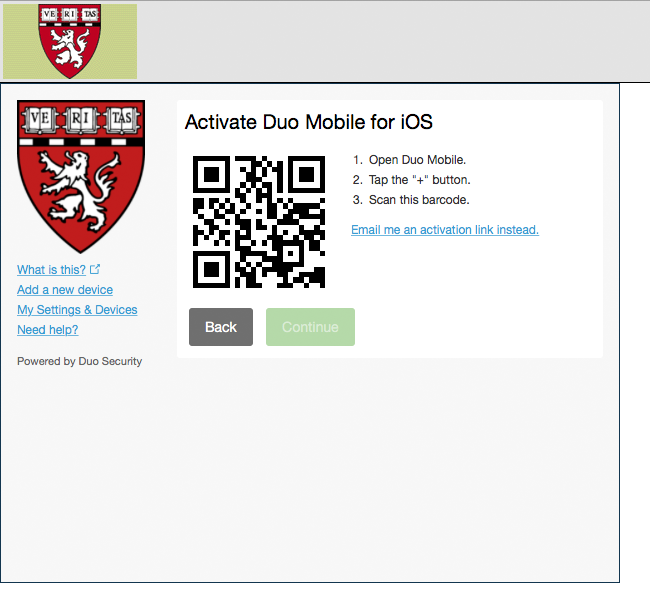Screen dimensions: 650x600
Task: Click the 'Powered by Duo Security' text
Action: (80, 361)
